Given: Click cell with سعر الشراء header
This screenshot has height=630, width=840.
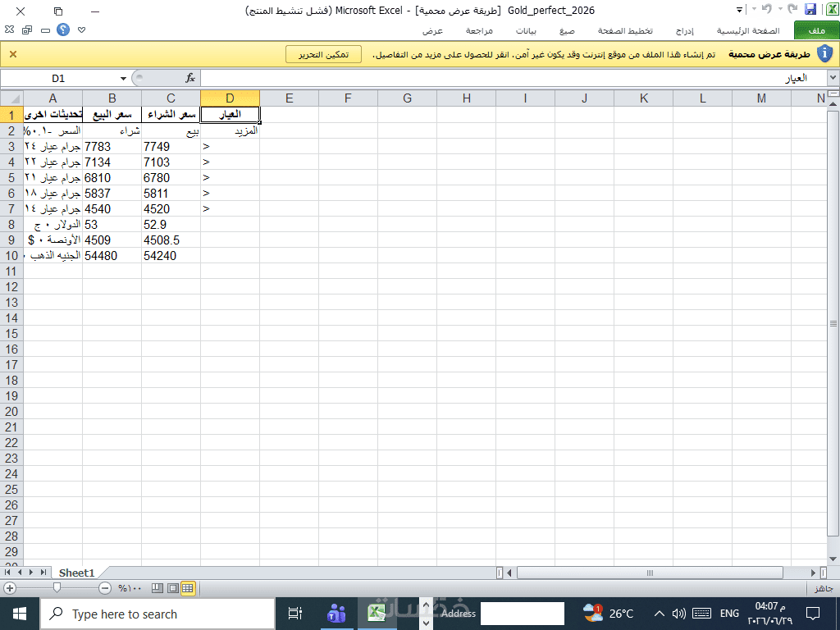Looking at the screenshot, I should 171,115.
